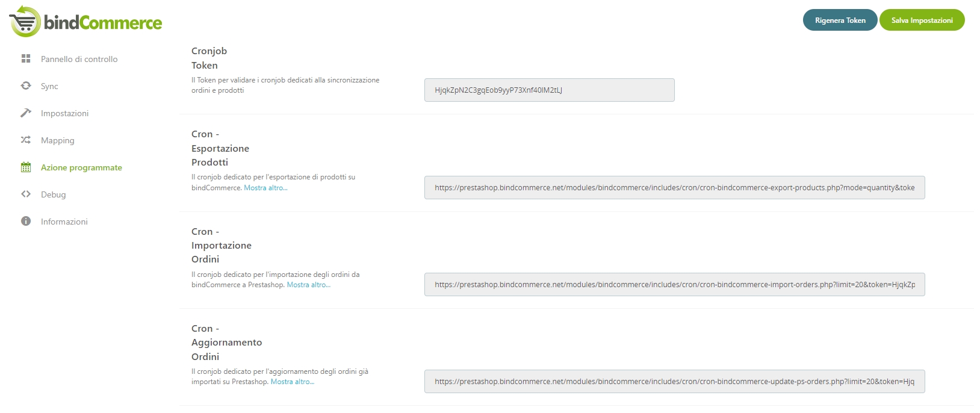
Task: Go to the Sync section
Action: (x=49, y=86)
